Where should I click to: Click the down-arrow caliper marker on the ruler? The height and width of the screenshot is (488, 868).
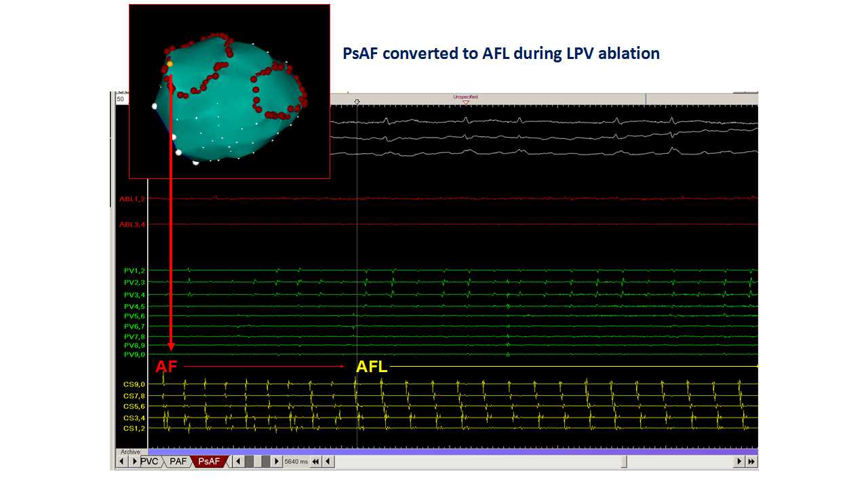(357, 102)
